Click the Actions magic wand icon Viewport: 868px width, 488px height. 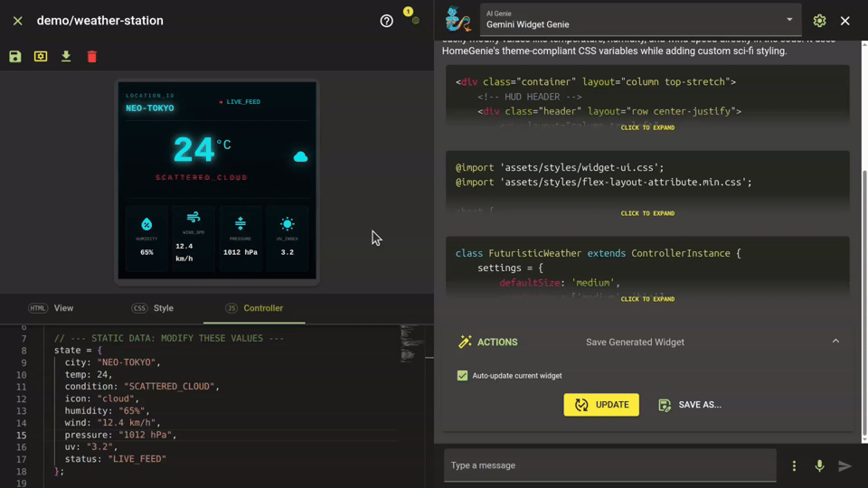pos(465,342)
